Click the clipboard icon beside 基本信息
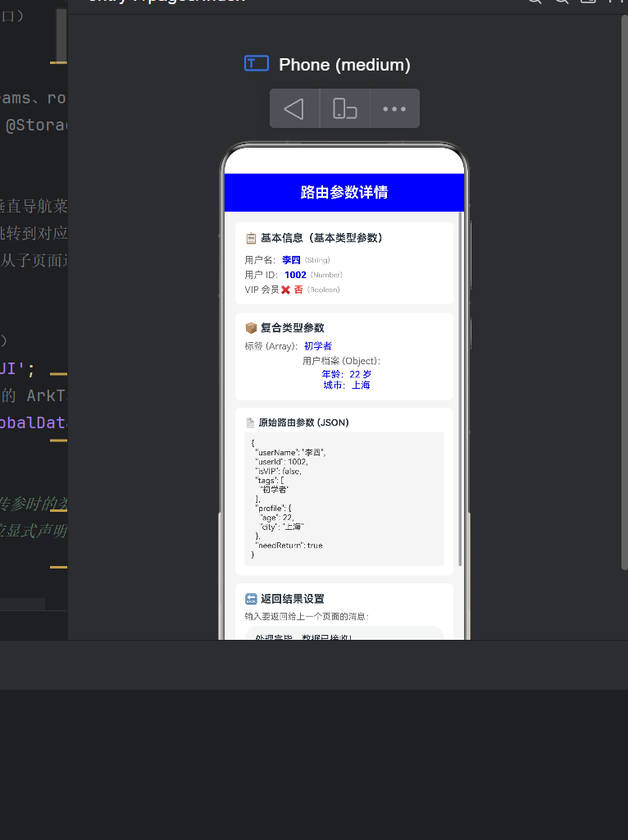 click(251, 239)
